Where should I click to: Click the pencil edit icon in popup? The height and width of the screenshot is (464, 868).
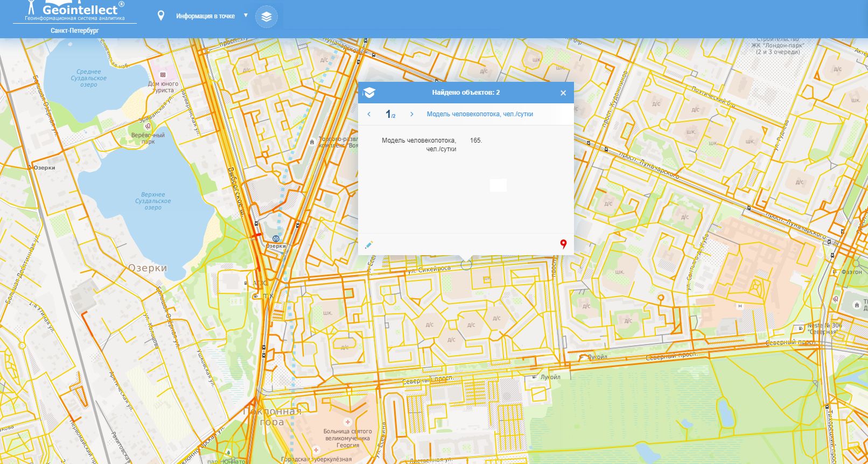pyautogui.click(x=369, y=245)
